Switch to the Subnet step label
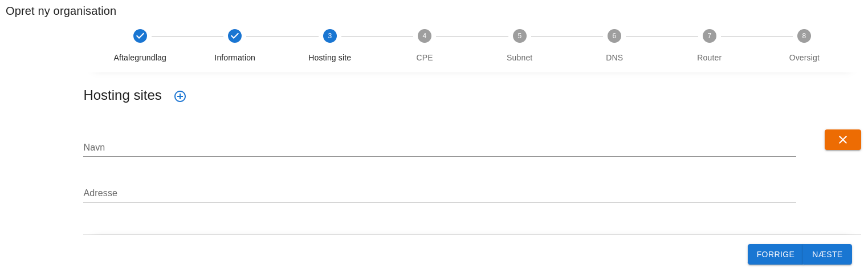The height and width of the screenshot is (272, 868). click(519, 58)
